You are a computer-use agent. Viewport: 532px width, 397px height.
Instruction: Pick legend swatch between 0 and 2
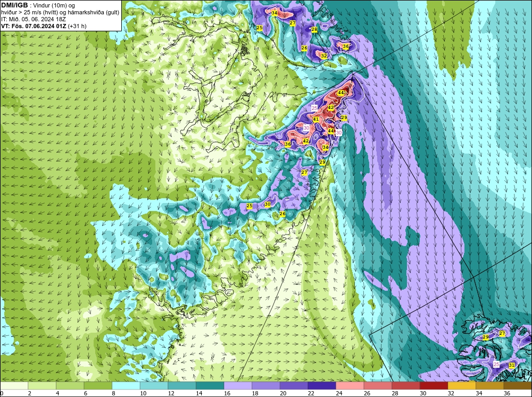pyautogui.click(x=14, y=386)
